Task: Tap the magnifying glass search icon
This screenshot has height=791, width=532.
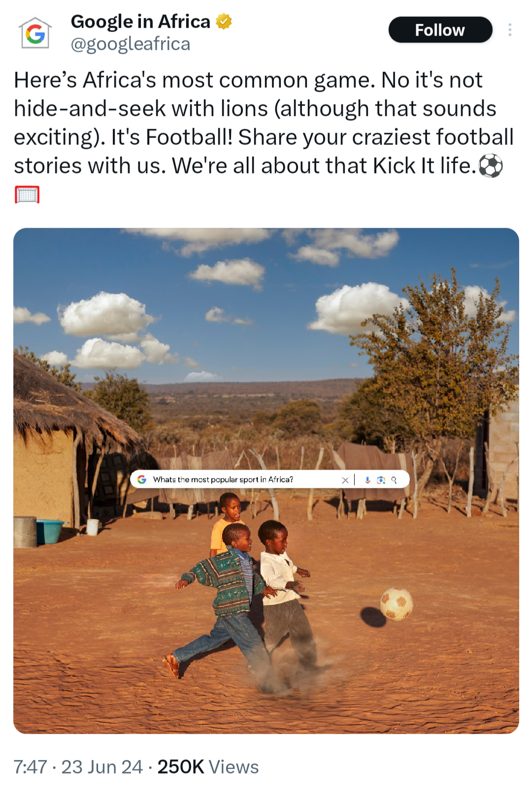Action: 394,480
